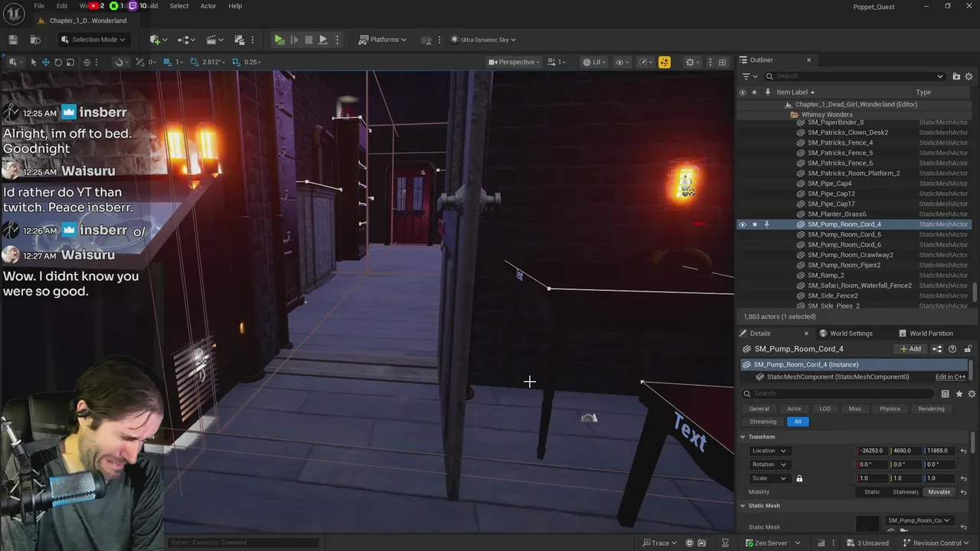Click the Outliner search field
Viewport: 980px width, 551px height.
[x=854, y=77]
